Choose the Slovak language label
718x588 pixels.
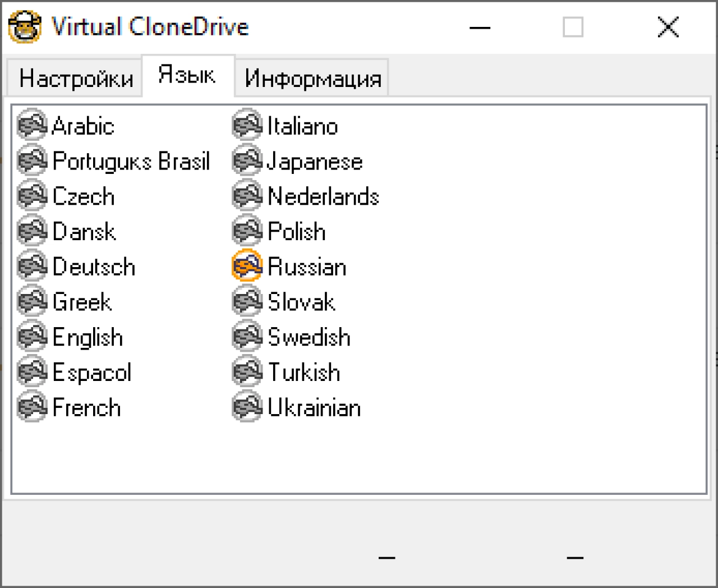tap(301, 302)
